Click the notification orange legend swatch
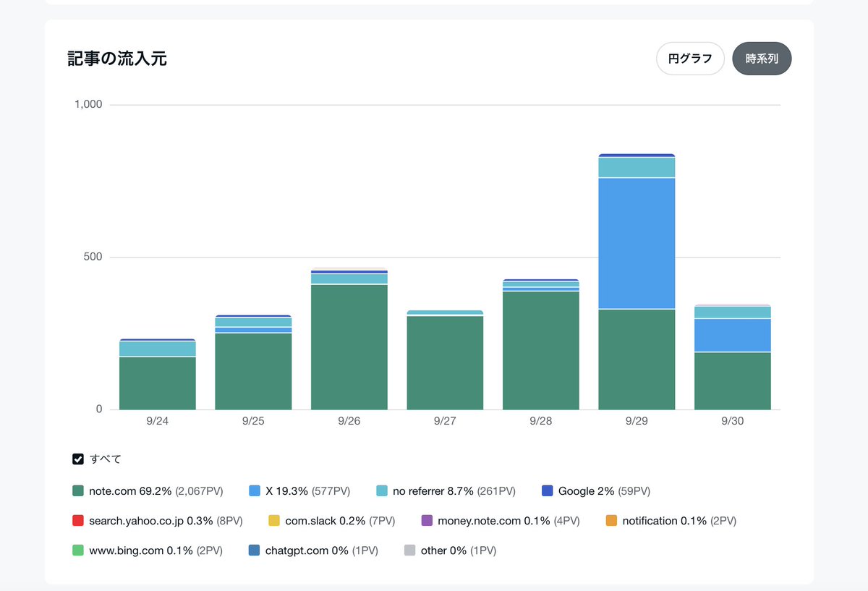868x591 pixels. (611, 521)
